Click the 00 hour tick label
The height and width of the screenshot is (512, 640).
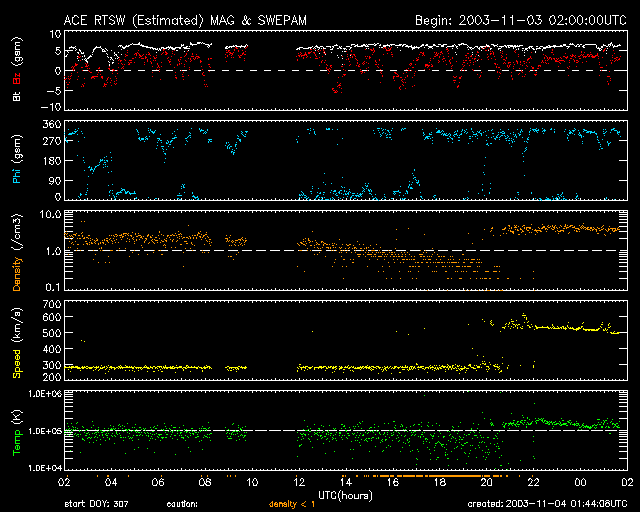(585, 482)
